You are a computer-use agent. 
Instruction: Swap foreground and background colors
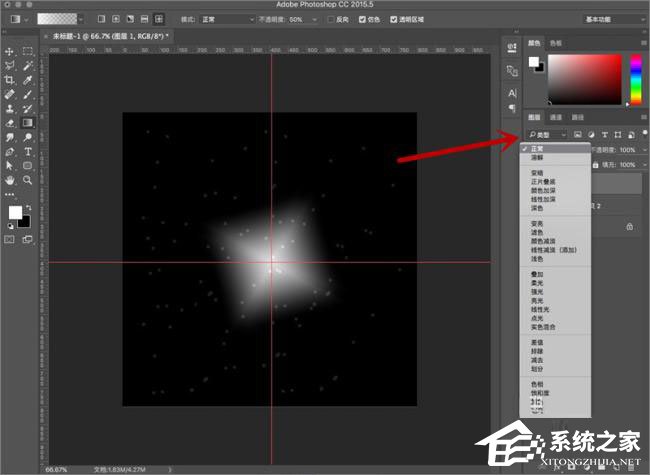(28, 208)
